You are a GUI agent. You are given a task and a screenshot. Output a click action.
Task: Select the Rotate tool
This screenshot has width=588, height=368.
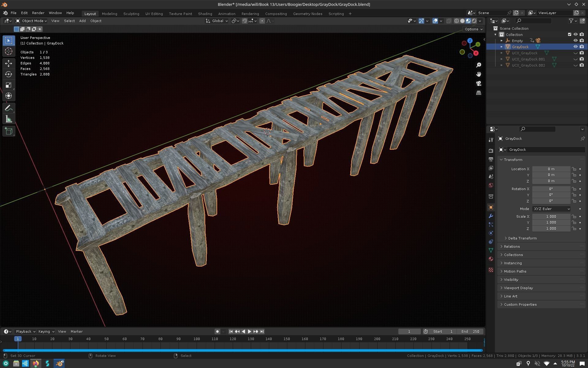tap(9, 74)
